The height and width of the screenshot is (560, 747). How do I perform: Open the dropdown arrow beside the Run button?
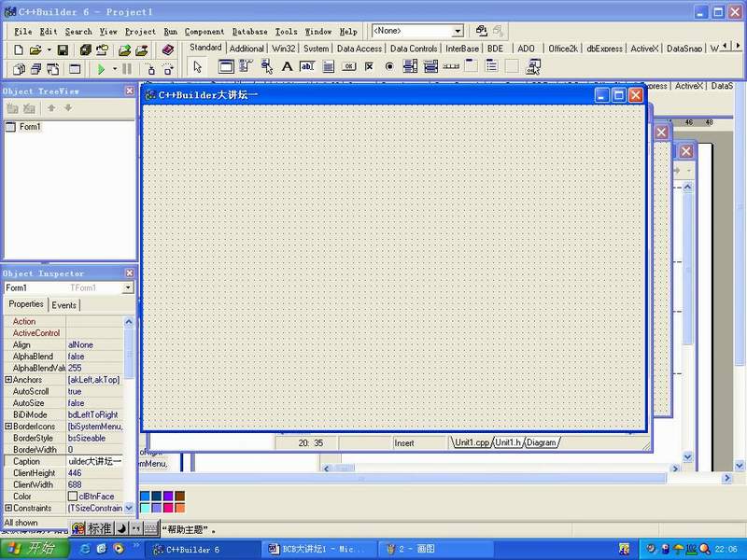[114, 69]
